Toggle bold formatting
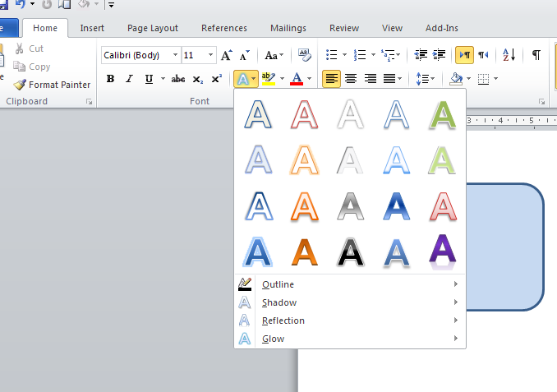557x392 pixels. [110, 79]
